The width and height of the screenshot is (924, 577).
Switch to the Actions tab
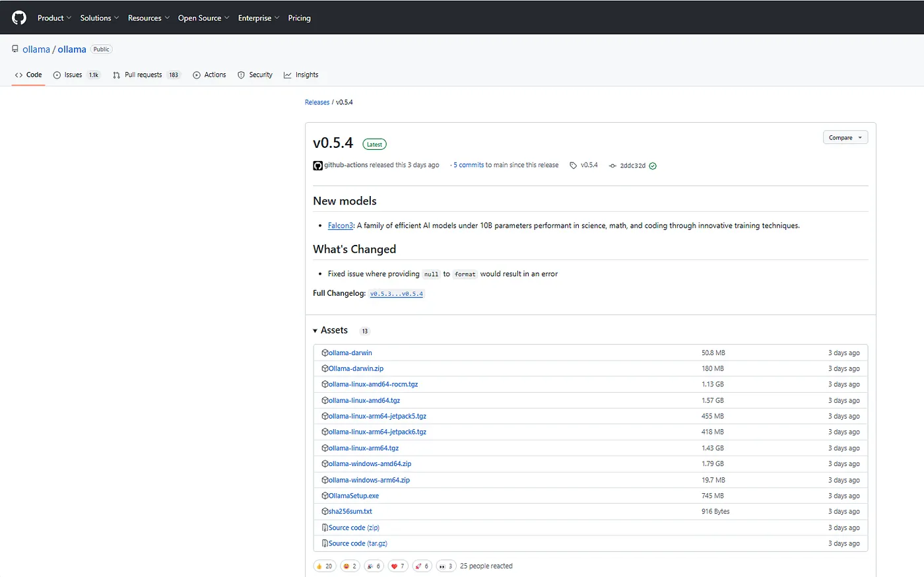click(209, 75)
